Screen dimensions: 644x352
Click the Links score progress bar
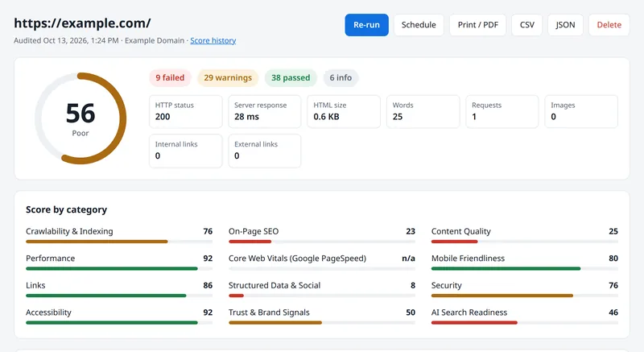[119, 296]
